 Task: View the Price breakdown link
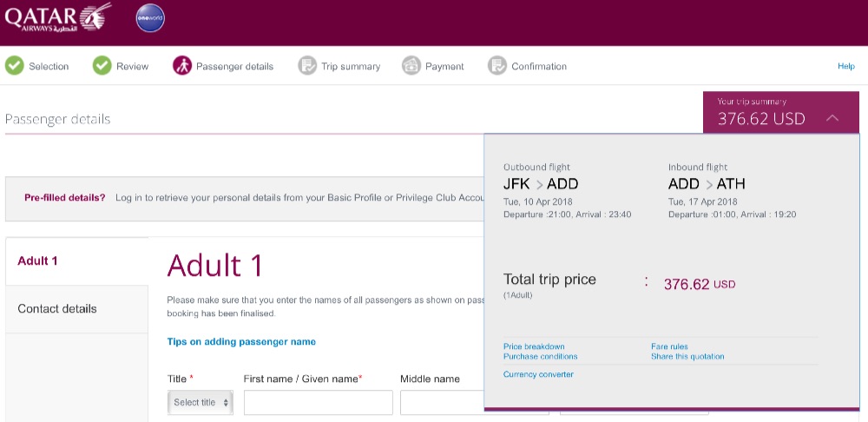point(534,346)
